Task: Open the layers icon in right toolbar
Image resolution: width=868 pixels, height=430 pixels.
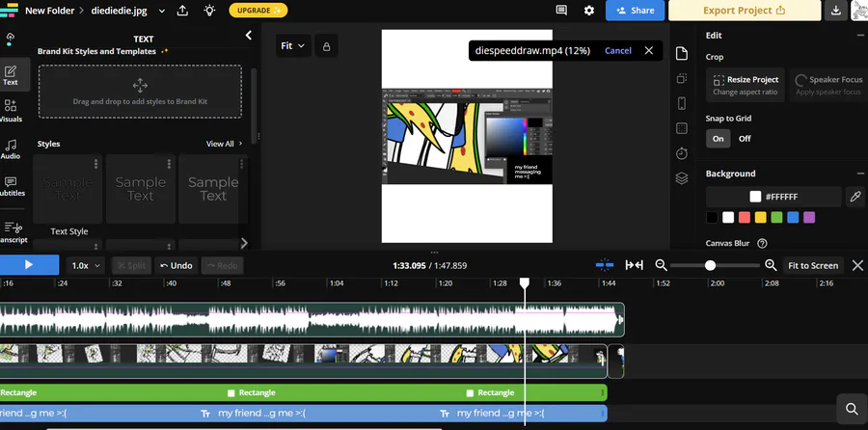Action: [682, 178]
